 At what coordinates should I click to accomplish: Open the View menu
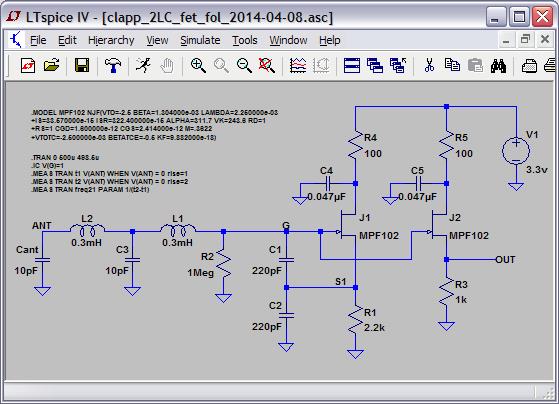click(157, 40)
